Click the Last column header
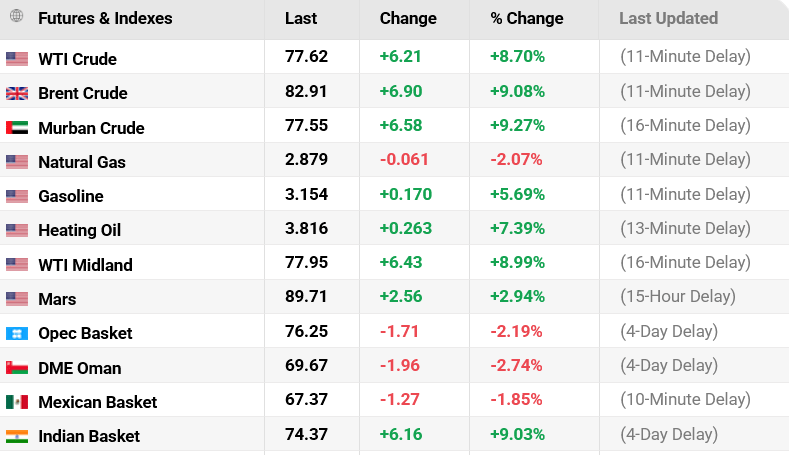Viewport: 789px width, 455px height. [301, 19]
